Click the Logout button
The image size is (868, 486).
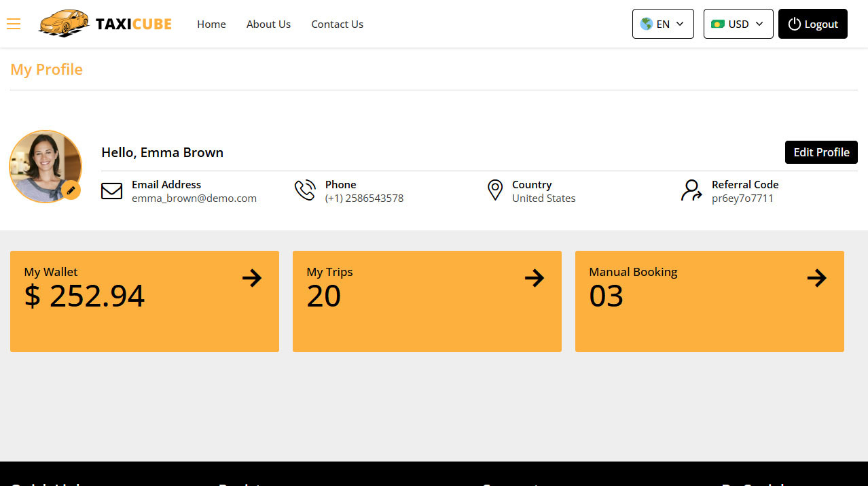[812, 23]
